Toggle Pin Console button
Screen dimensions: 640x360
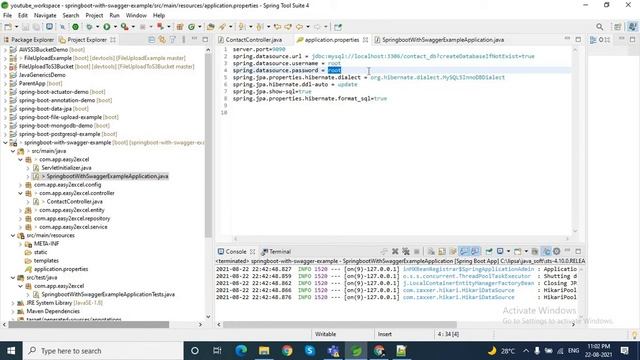coord(489,251)
